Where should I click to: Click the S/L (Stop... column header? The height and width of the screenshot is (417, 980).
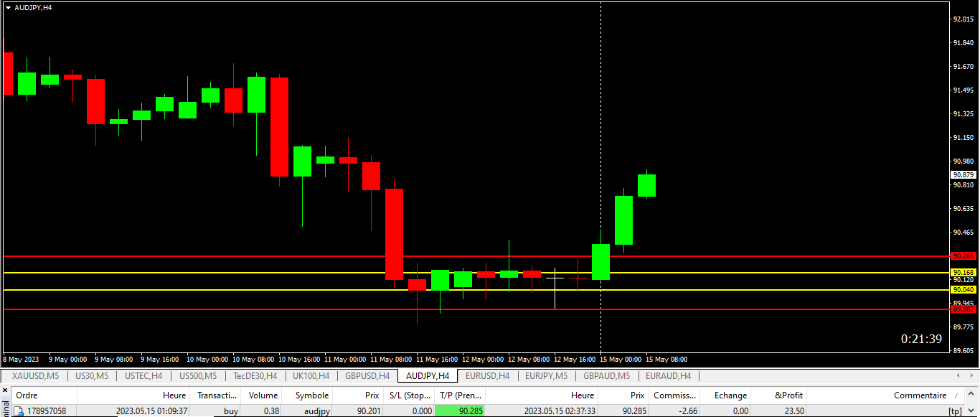(x=410, y=395)
